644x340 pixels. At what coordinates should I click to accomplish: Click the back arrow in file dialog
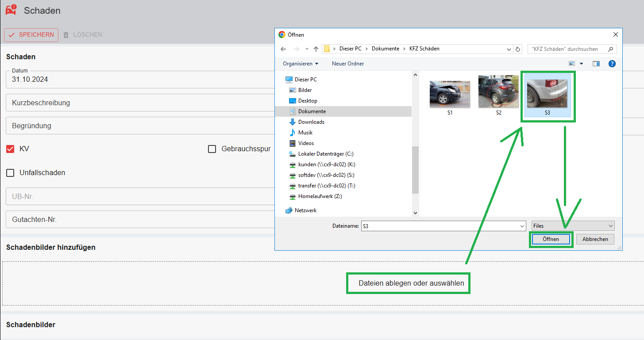[x=283, y=49]
